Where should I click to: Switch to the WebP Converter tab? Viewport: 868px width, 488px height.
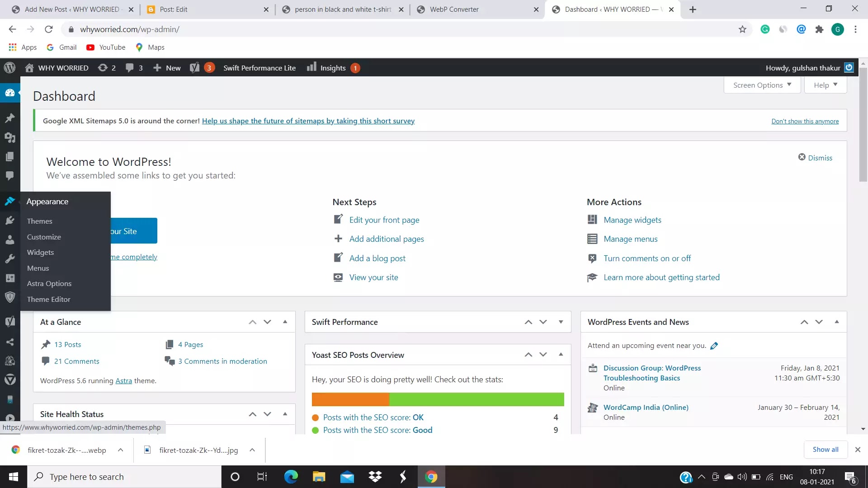454,9
